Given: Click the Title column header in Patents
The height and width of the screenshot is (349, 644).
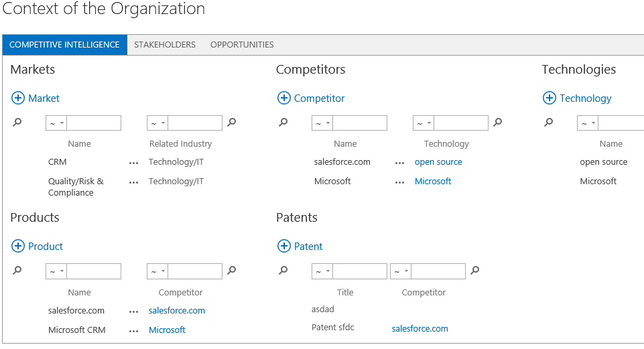Looking at the screenshot, I should pos(345,292).
